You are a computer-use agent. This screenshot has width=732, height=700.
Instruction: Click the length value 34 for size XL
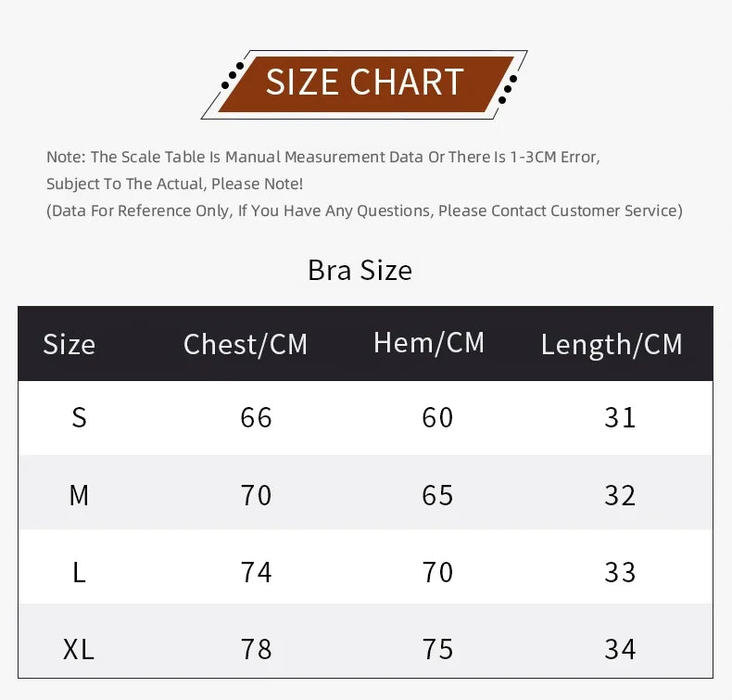tap(620, 649)
